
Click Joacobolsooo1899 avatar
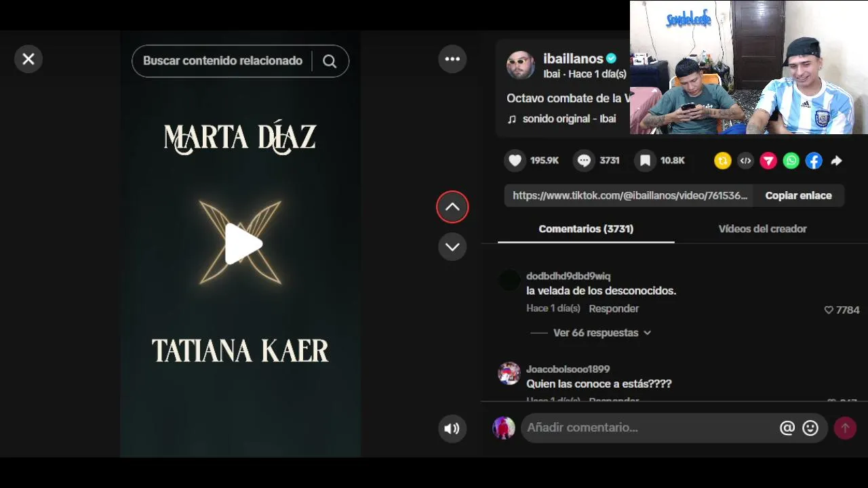[509, 373]
